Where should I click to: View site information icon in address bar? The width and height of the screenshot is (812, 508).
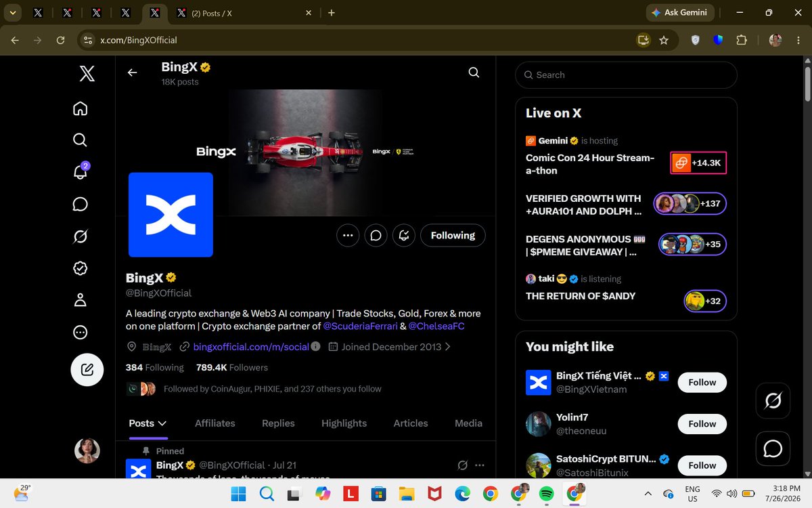[x=87, y=41]
